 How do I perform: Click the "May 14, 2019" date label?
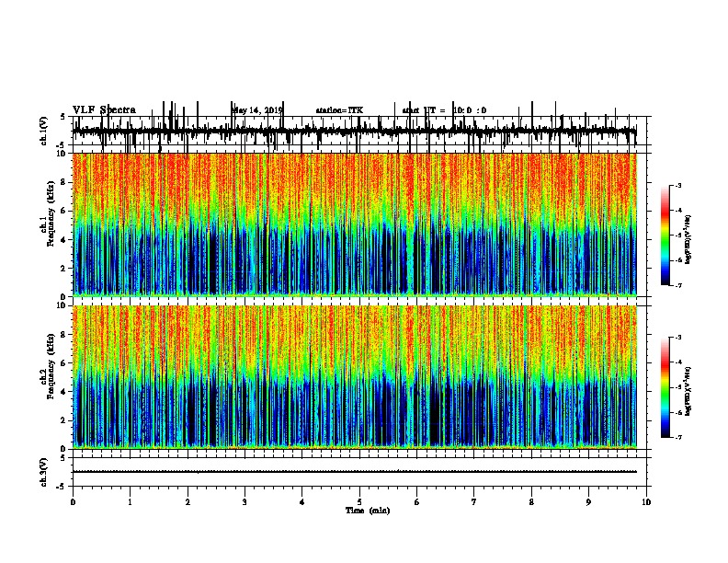point(256,110)
